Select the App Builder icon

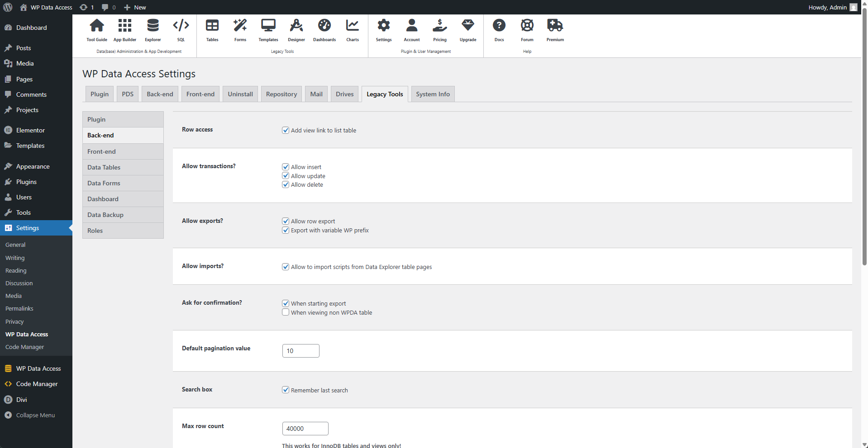(124, 29)
